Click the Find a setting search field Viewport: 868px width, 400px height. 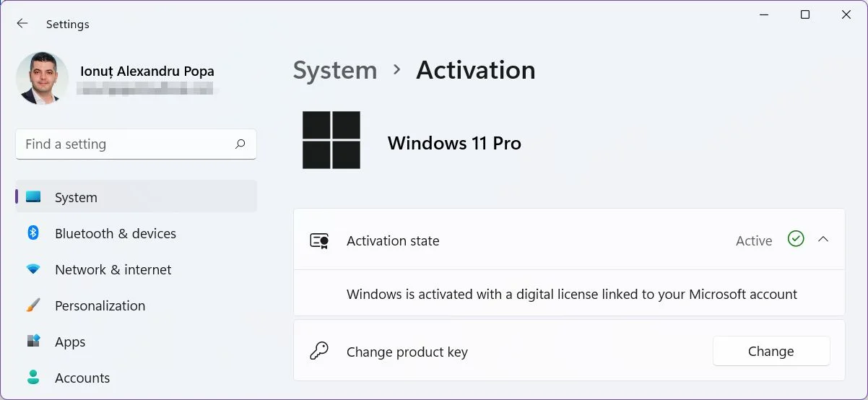coord(136,144)
